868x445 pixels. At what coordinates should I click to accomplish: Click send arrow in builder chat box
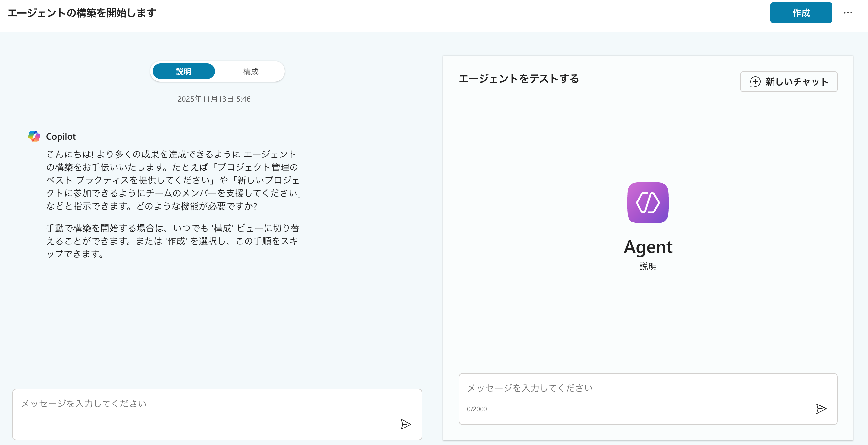coord(406,424)
